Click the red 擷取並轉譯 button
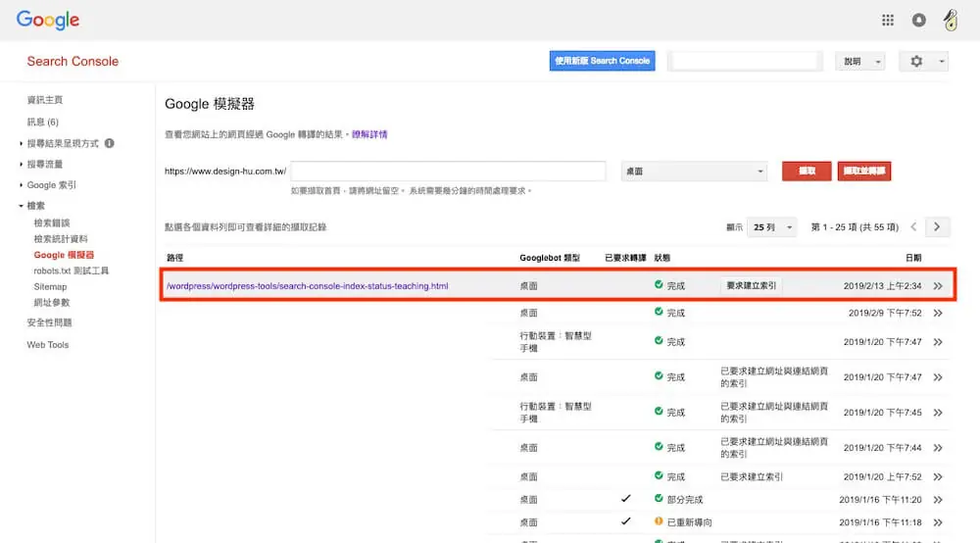Image resolution: width=980 pixels, height=543 pixels. click(863, 172)
